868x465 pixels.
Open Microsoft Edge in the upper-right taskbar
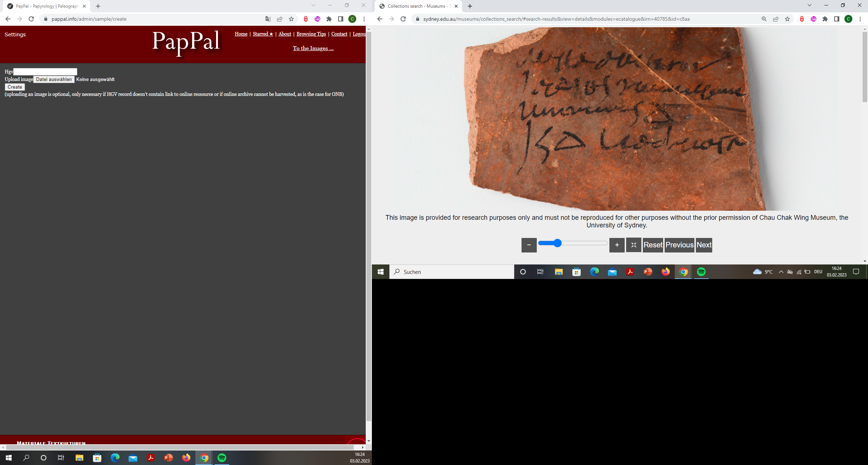click(595, 272)
